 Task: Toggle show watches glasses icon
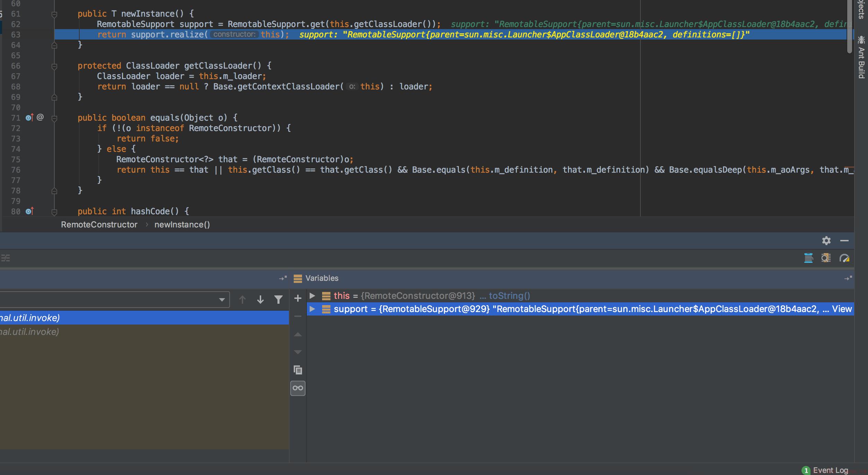click(x=298, y=388)
